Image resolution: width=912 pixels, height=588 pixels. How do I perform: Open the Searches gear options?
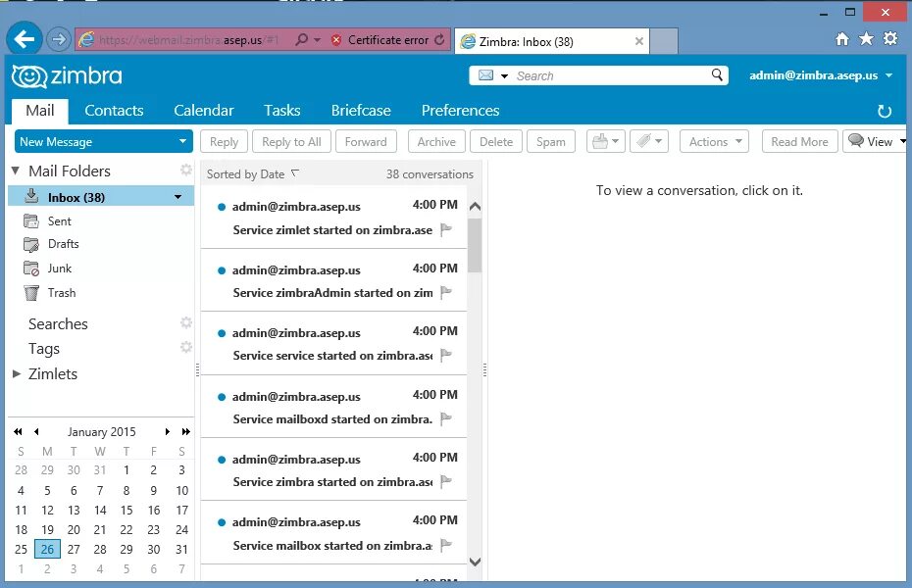click(x=185, y=322)
